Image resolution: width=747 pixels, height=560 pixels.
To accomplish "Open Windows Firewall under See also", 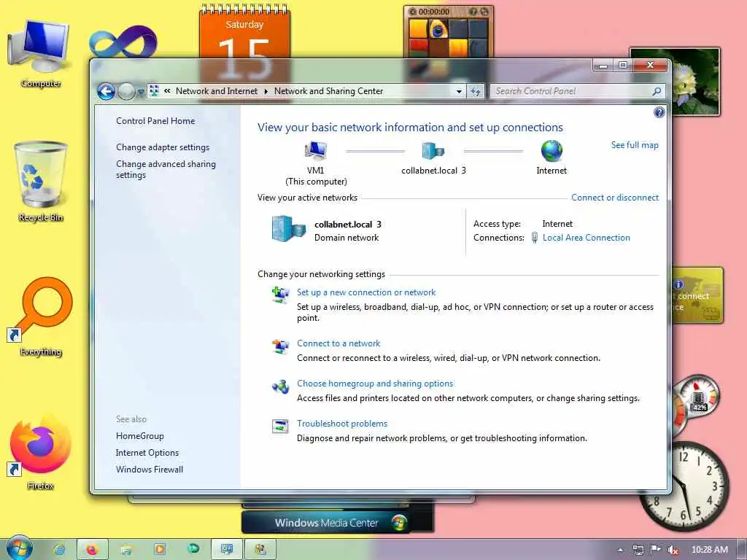I will coord(149,469).
